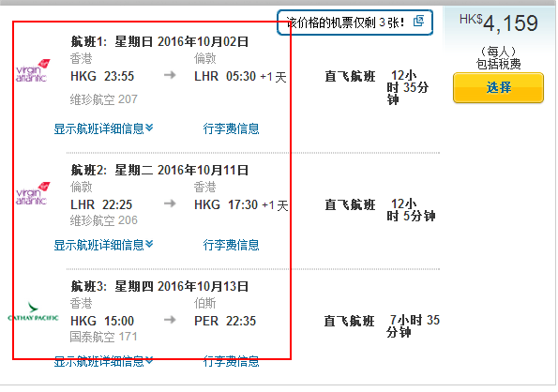Click the yellow 选择 button
This screenshot has height=392, width=558.
498,87
